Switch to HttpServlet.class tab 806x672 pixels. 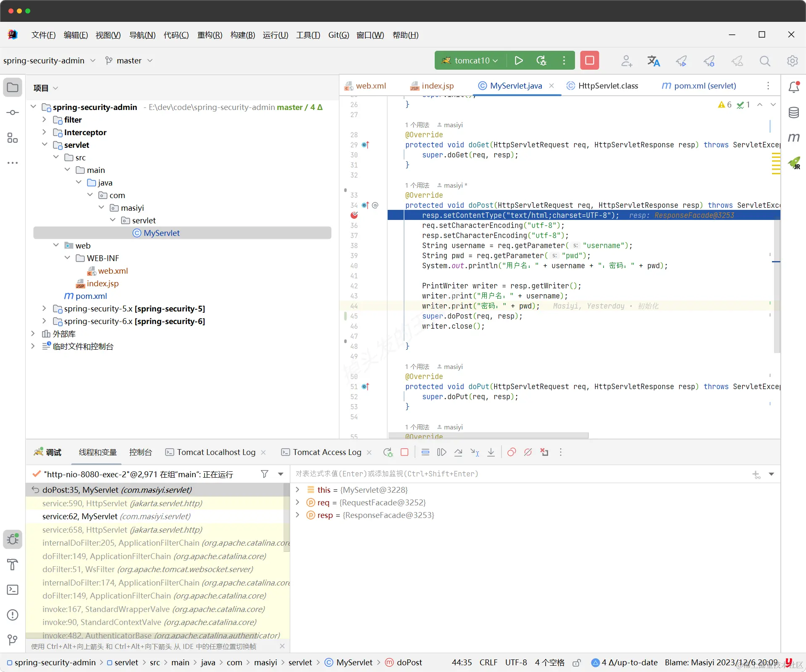602,86
